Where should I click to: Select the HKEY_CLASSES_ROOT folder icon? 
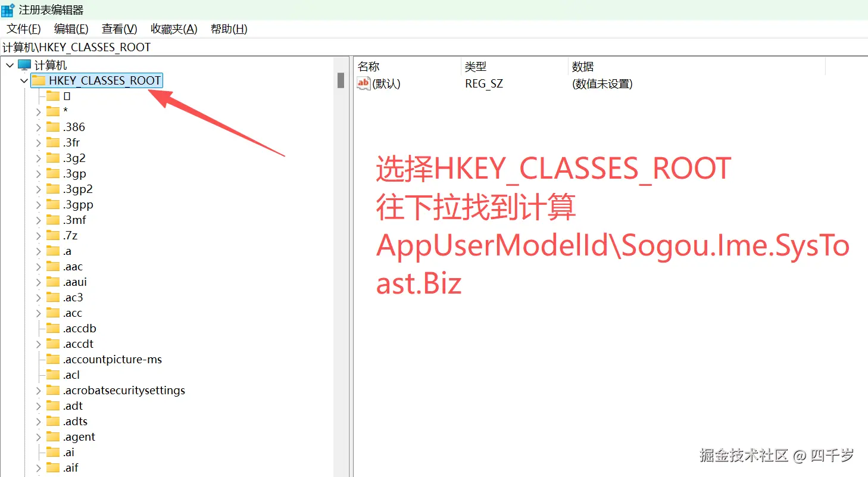tap(39, 80)
